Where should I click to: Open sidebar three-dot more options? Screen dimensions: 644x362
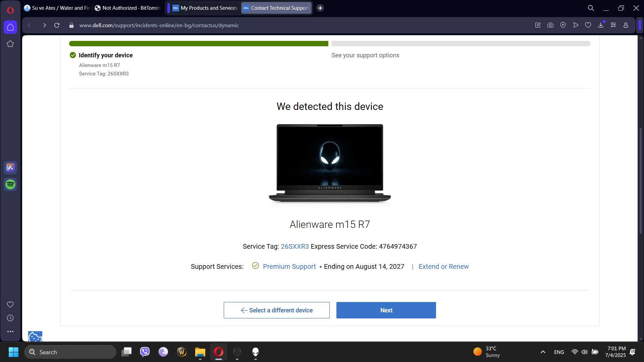[10, 331]
